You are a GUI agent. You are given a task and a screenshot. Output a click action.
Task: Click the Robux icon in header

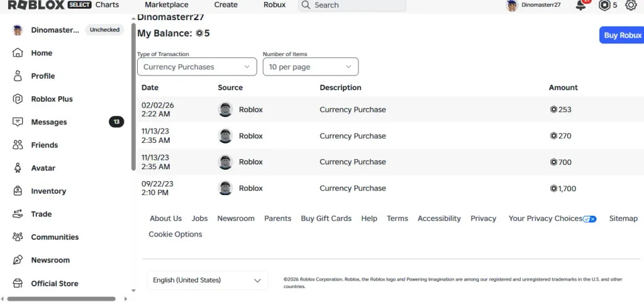tap(604, 5)
